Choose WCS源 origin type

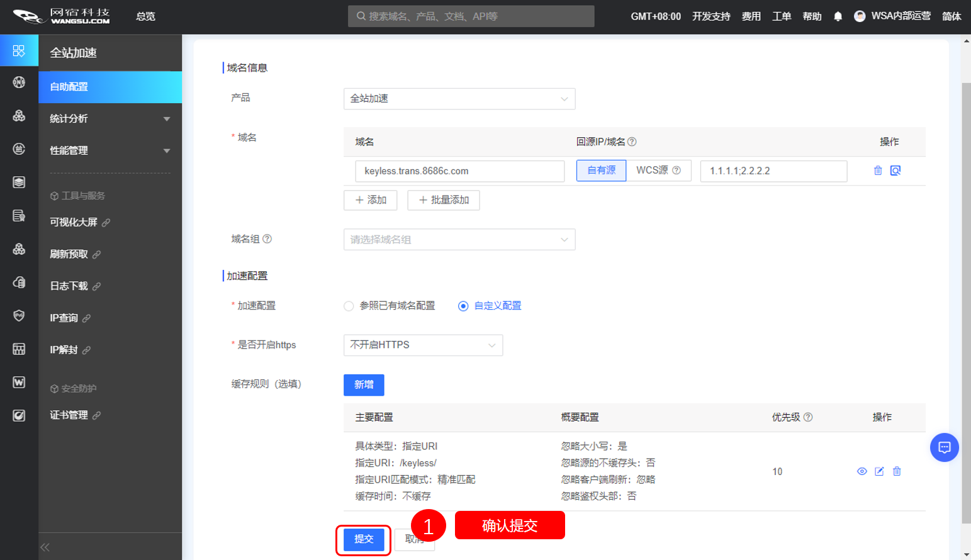(x=658, y=171)
